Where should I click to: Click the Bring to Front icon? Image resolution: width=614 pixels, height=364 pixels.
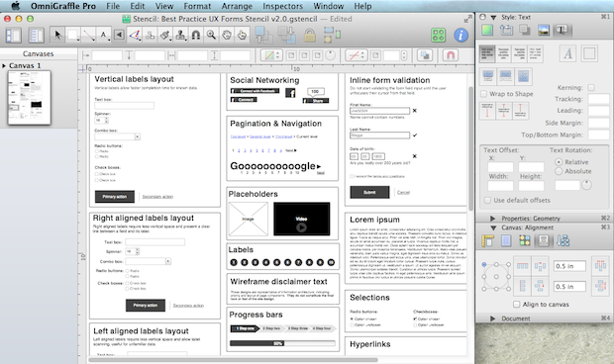[x=263, y=35]
